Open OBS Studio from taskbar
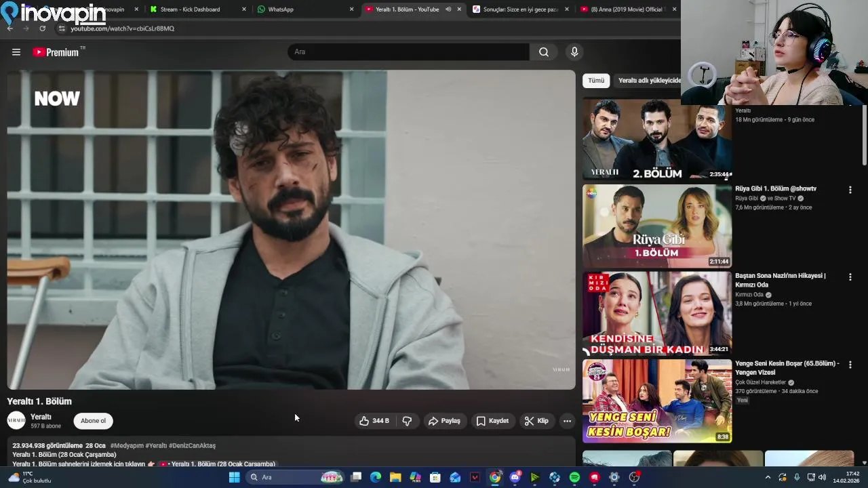Viewport: 868px width, 488px height. [x=634, y=477]
